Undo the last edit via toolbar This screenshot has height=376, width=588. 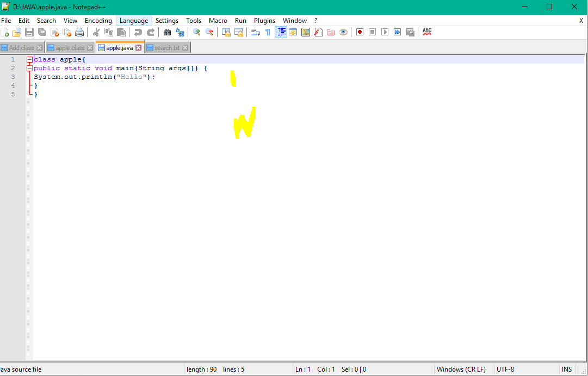pyautogui.click(x=137, y=32)
